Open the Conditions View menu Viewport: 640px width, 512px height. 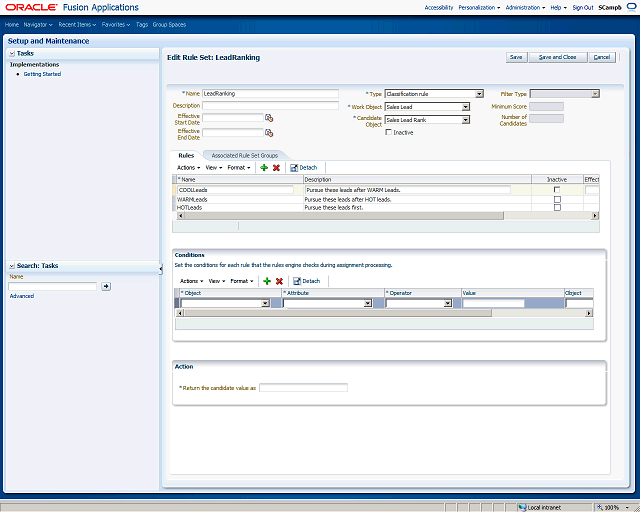(217, 281)
